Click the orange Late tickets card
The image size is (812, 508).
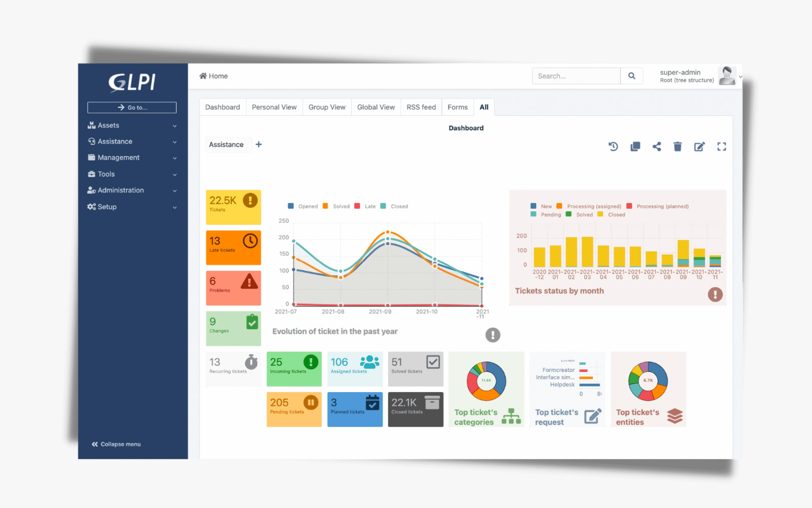click(x=233, y=247)
